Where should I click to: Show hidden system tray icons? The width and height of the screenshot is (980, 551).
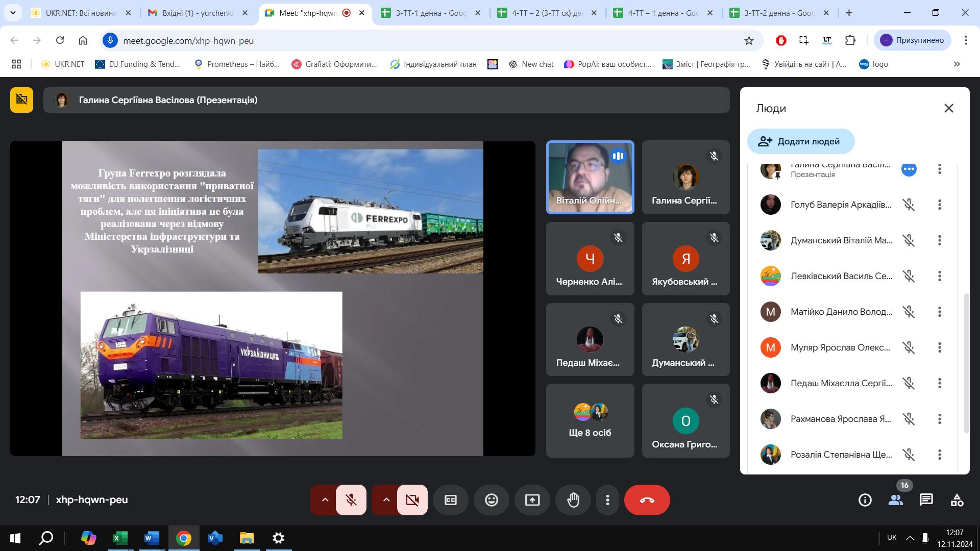tap(910, 538)
